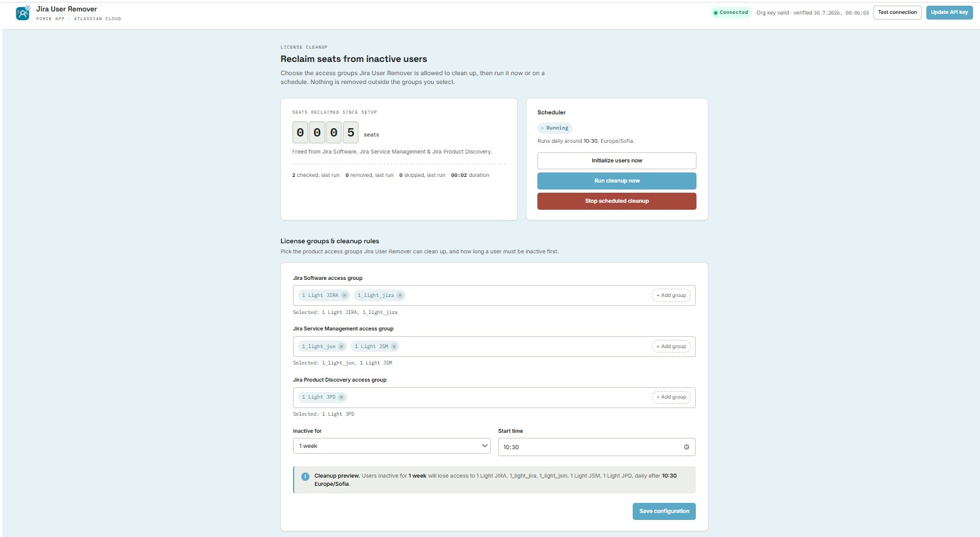
Task: Click the Jira User Remover app logo
Action: click(23, 13)
